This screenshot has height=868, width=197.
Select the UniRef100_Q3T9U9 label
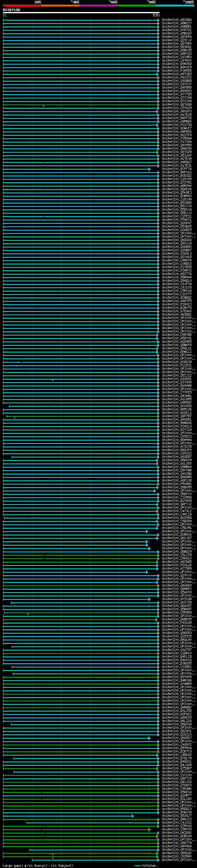(177, 382)
